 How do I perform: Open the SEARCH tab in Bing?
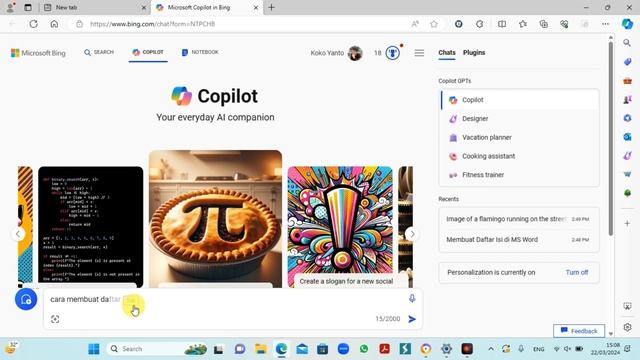(99, 52)
